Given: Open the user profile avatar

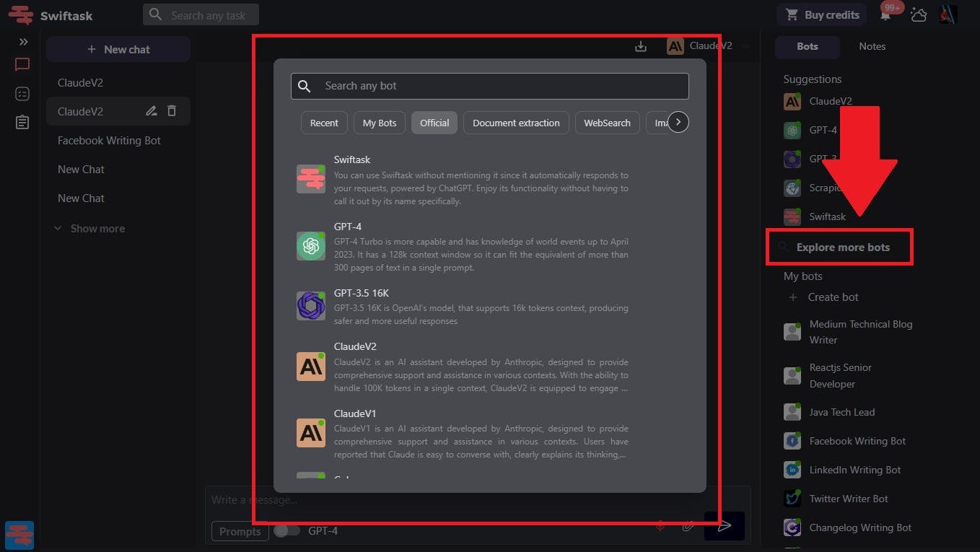Looking at the screenshot, I should point(948,14).
